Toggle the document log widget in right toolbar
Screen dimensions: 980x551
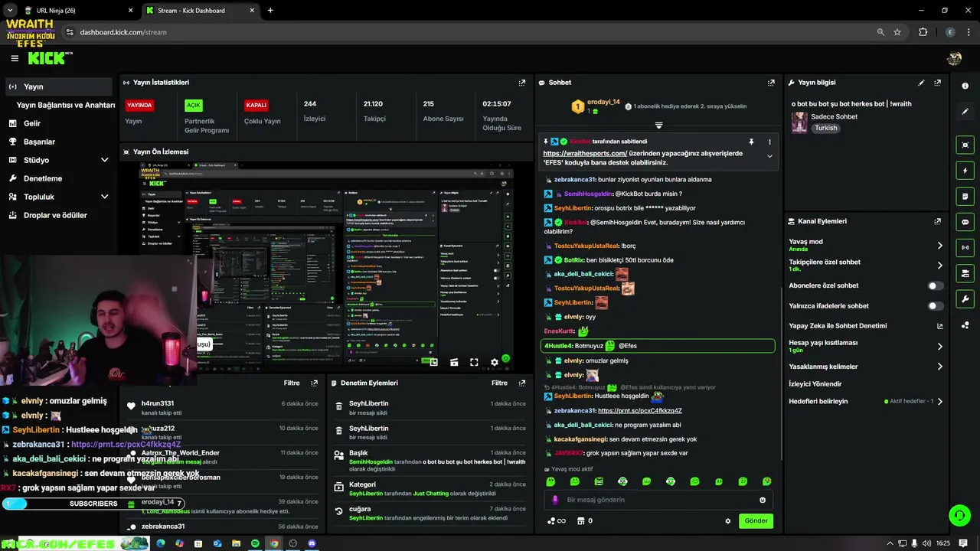click(x=965, y=197)
